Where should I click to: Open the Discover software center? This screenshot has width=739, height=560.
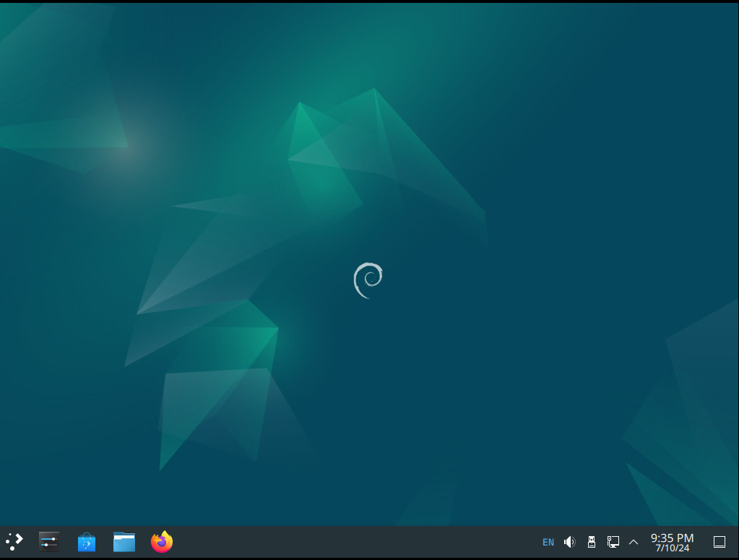tap(87, 542)
